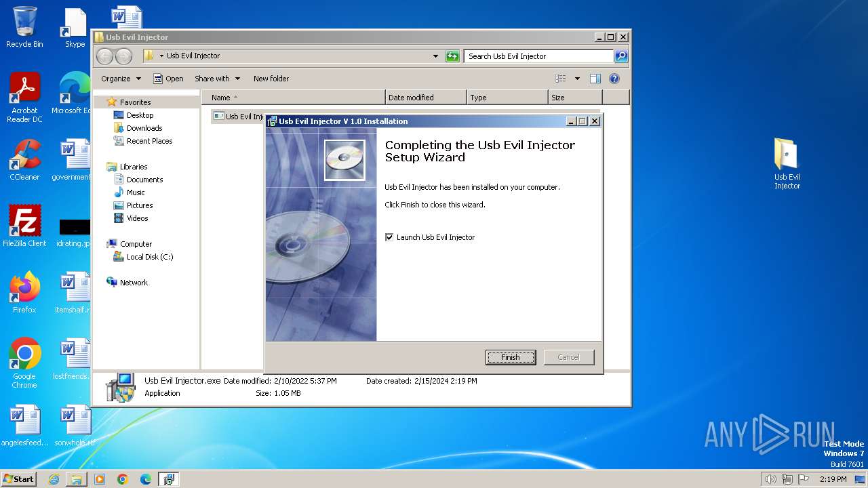868x488 pixels.
Task: Click the installer taskbar button
Action: 169,479
